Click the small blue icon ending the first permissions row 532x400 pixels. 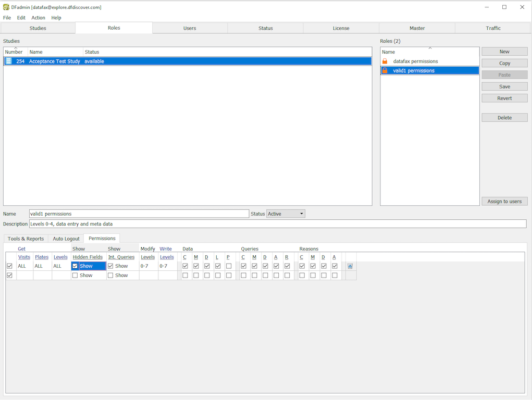(350, 266)
